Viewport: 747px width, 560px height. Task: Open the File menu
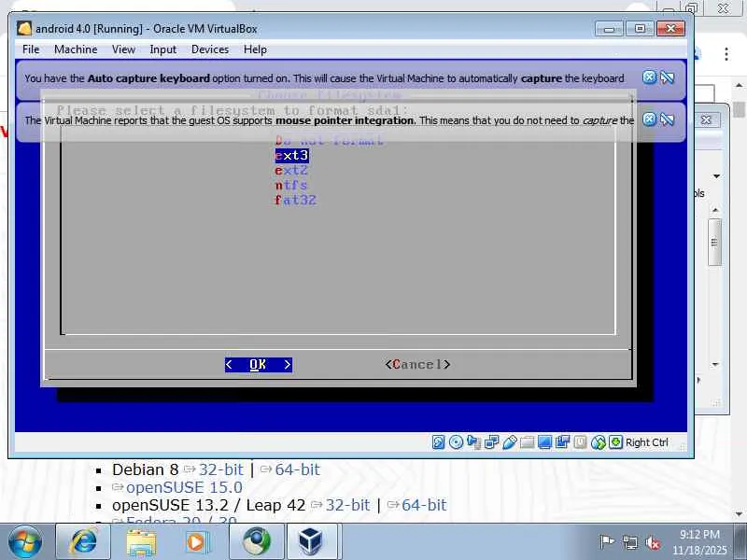coord(31,49)
